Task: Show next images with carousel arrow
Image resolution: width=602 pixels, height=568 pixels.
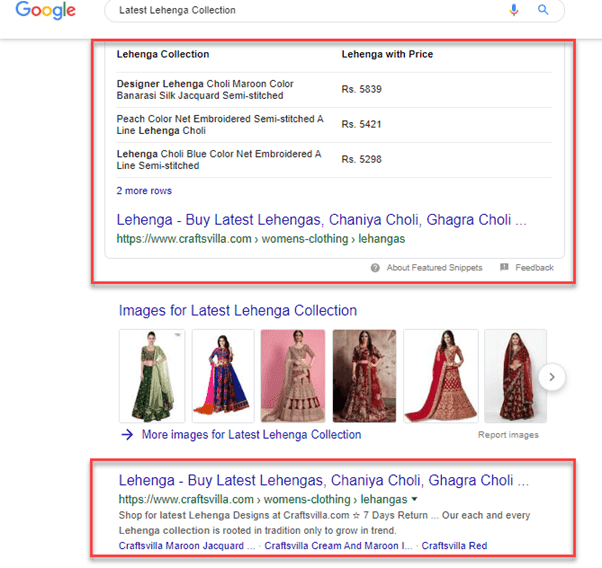Action: pos(552,377)
